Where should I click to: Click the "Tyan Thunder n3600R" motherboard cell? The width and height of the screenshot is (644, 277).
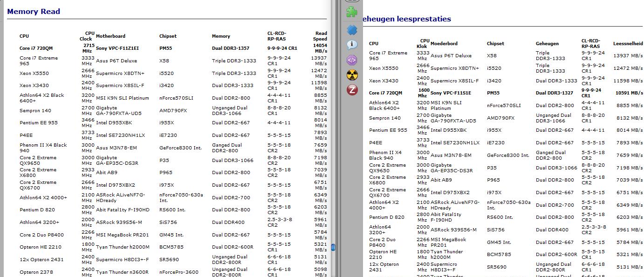pos(122,272)
